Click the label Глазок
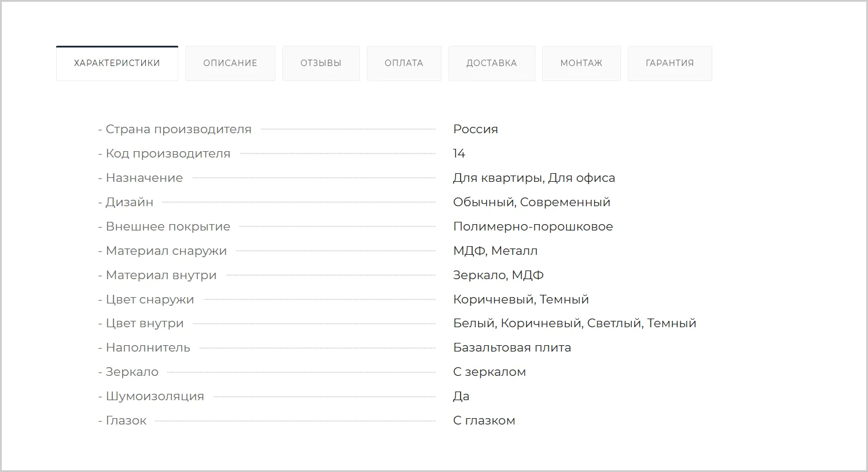The height and width of the screenshot is (472, 868). [x=126, y=420]
